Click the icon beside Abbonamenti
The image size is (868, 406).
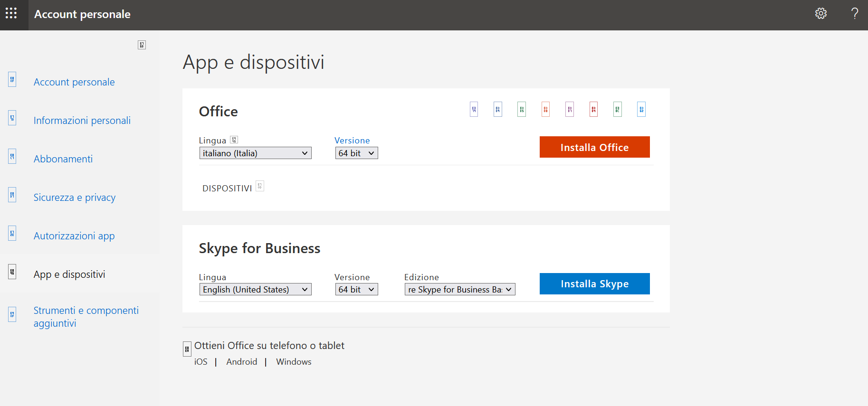click(12, 156)
